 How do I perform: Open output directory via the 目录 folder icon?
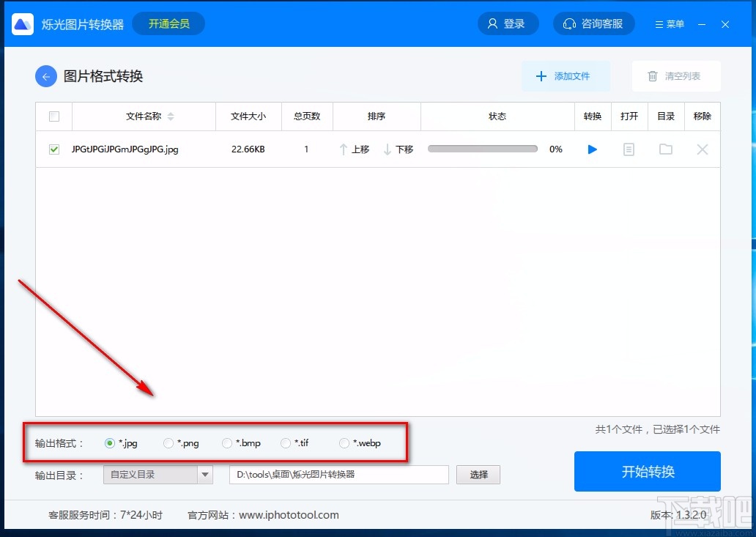[665, 149]
